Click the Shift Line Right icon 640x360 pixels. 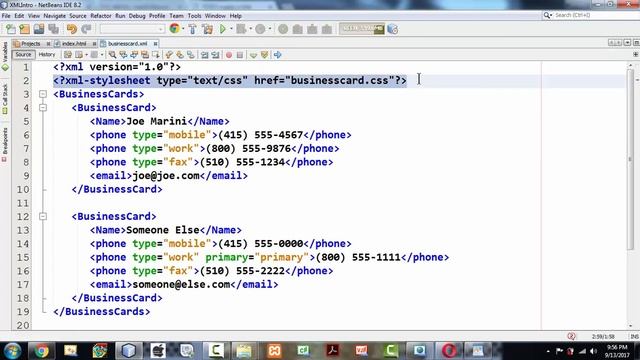click(216, 55)
